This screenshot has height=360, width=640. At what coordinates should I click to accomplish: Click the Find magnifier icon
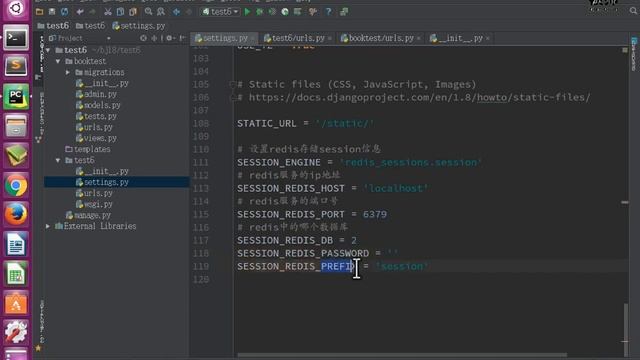pos(149,12)
